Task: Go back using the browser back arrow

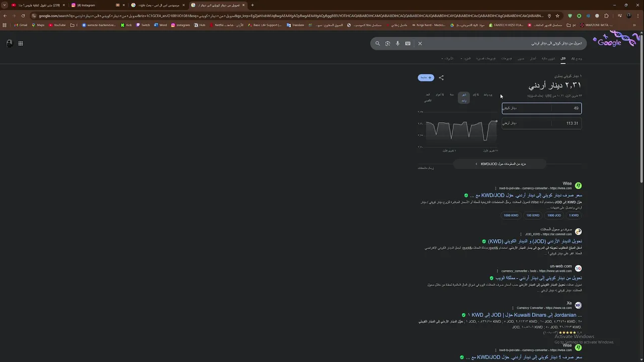Action: 5,16
